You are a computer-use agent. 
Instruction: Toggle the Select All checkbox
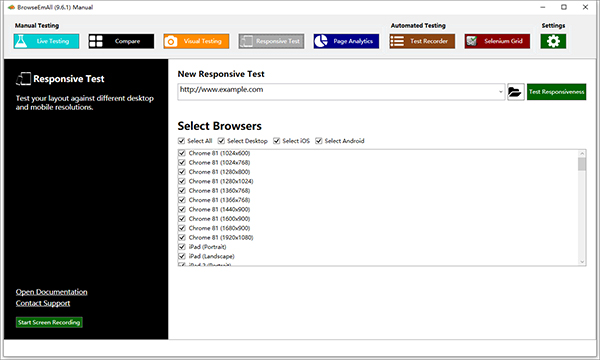click(182, 141)
